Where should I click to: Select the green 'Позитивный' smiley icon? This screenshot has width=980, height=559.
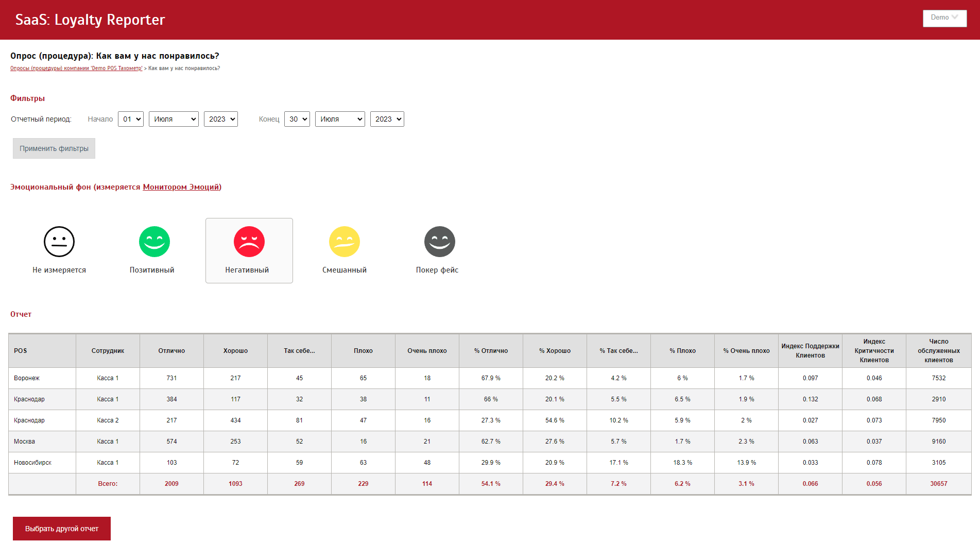(154, 242)
